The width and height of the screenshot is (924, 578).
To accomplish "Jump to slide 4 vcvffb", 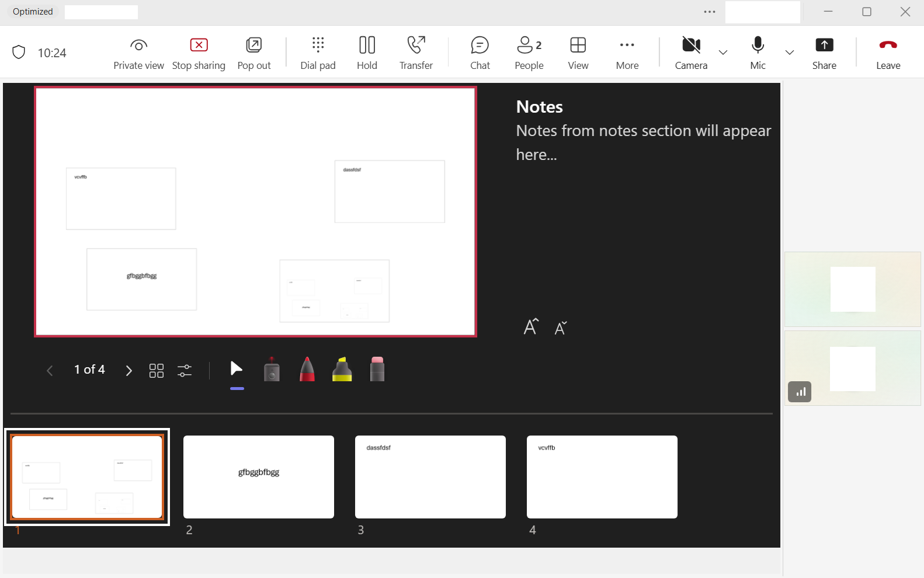I will coord(602,477).
